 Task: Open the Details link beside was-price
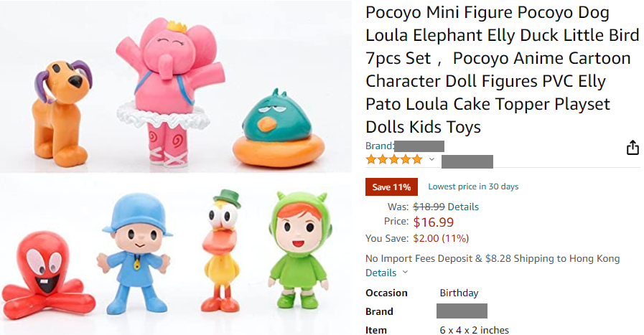pos(463,207)
